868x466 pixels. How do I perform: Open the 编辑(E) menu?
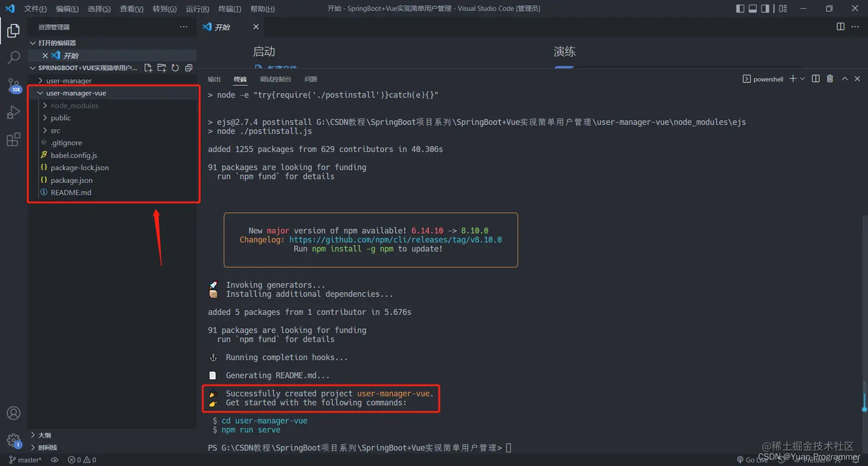(x=68, y=9)
